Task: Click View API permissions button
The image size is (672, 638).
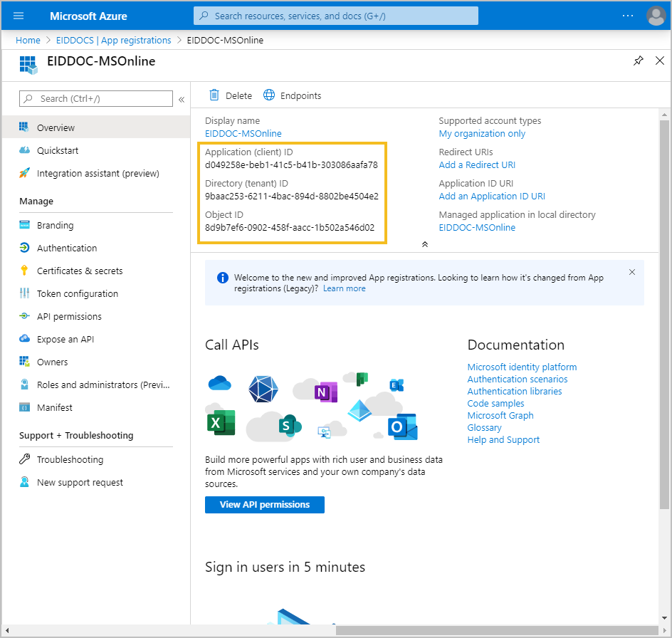Action: (264, 504)
